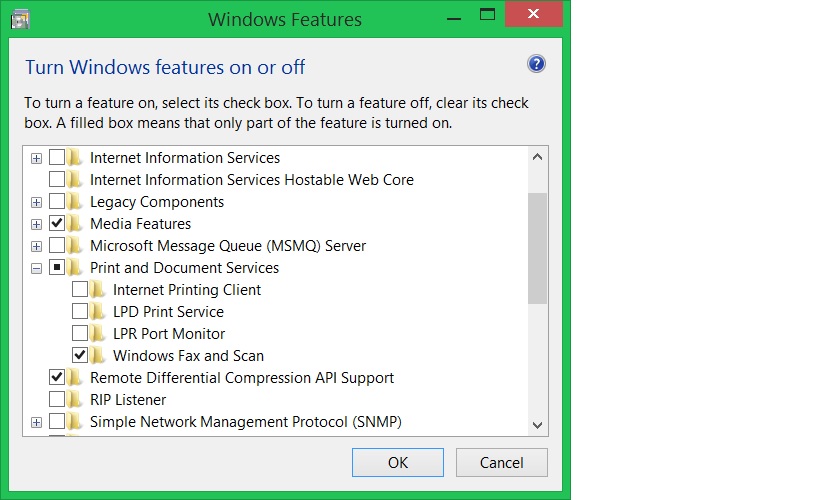The image size is (819, 500).
Task: Disable Remote Differential Compression API Support checkbox
Action: tap(57, 377)
